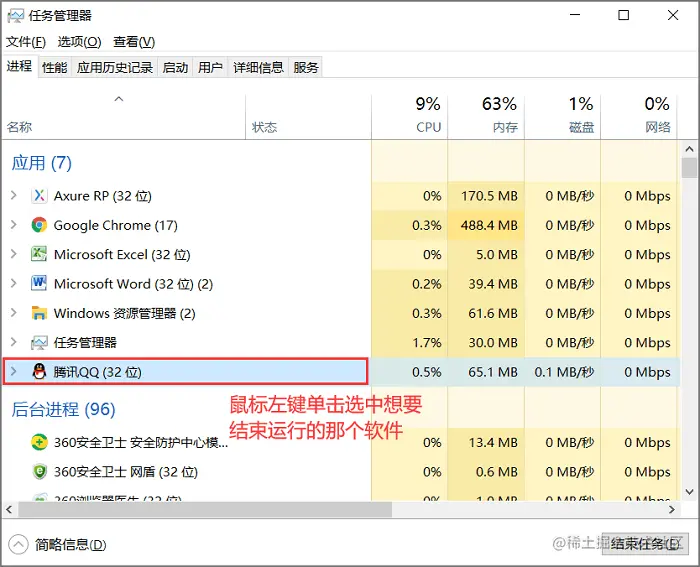
Task: Switch to the 用户 tab
Action: pos(210,67)
